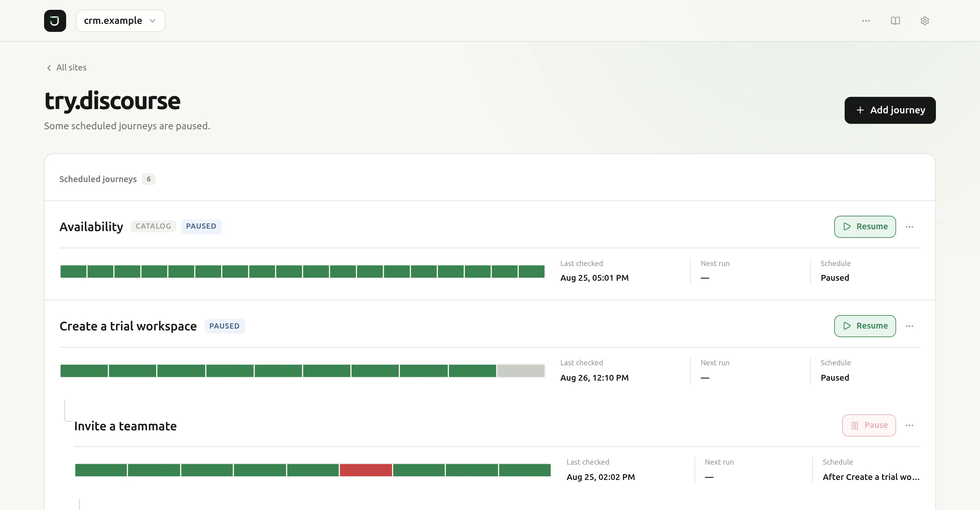Click the text 'Some scheduled journeys are paused.'
The height and width of the screenshot is (510, 980).
(127, 126)
